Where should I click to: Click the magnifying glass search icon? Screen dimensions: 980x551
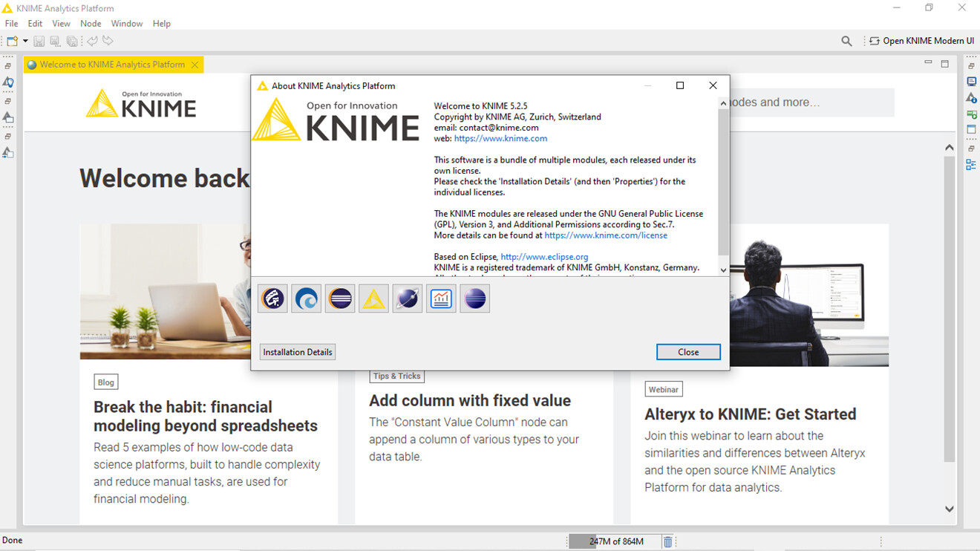tap(846, 42)
